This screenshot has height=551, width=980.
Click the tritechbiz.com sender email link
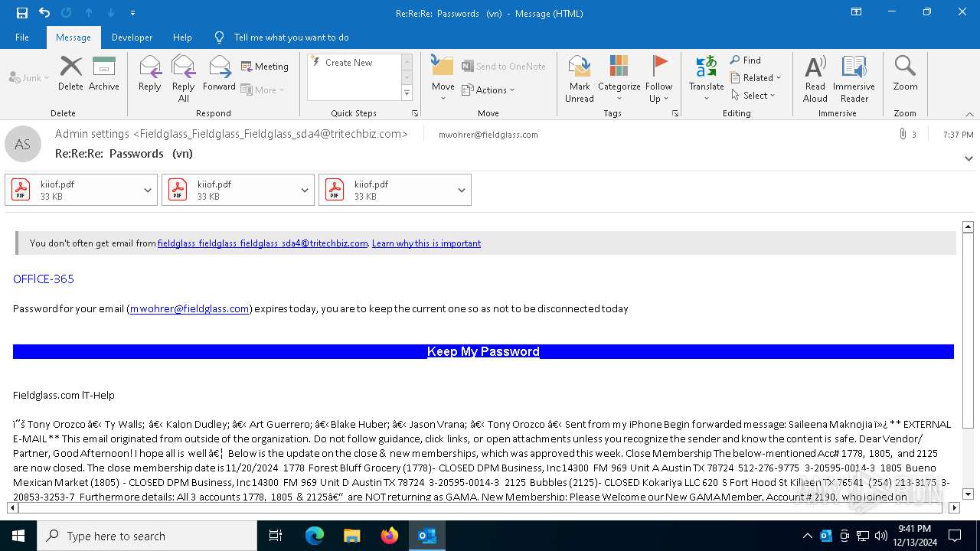(x=263, y=243)
